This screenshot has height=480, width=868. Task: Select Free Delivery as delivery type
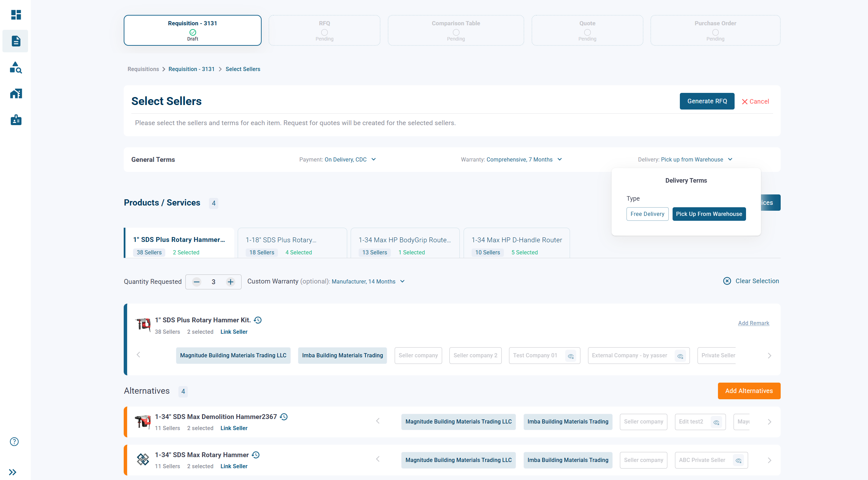tap(647, 214)
